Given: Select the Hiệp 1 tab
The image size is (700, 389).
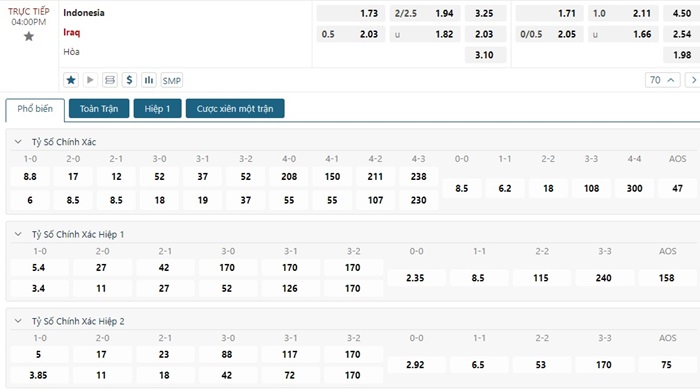Looking at the screenshot, I should click(158, 109).
